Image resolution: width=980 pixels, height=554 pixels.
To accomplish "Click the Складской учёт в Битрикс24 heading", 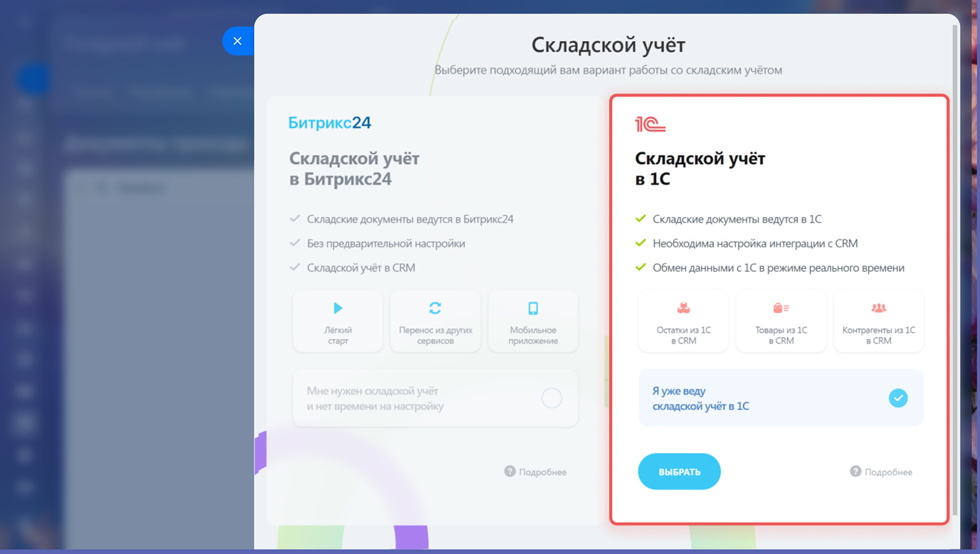I will [354, 168].
